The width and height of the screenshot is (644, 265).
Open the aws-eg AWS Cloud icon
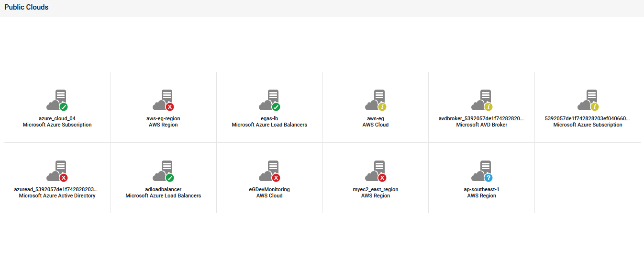pyautogui.click(x=376, y=101)
